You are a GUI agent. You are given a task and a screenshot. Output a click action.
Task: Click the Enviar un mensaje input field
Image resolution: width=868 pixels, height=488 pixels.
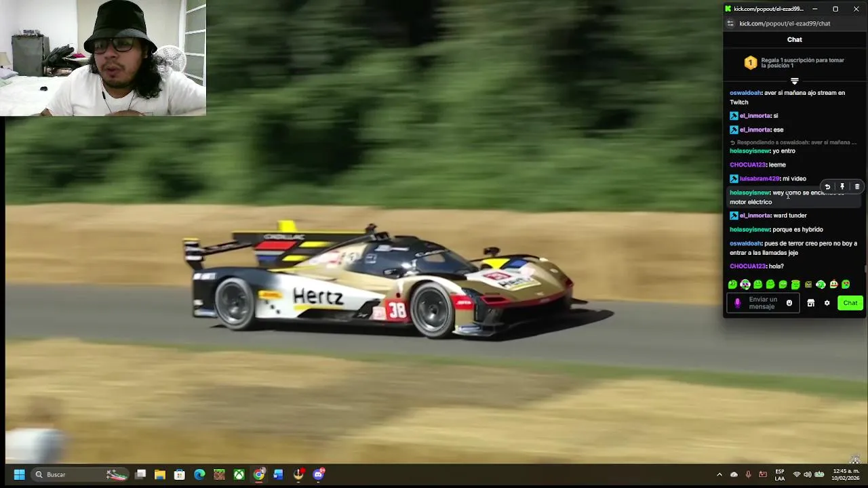762,303
